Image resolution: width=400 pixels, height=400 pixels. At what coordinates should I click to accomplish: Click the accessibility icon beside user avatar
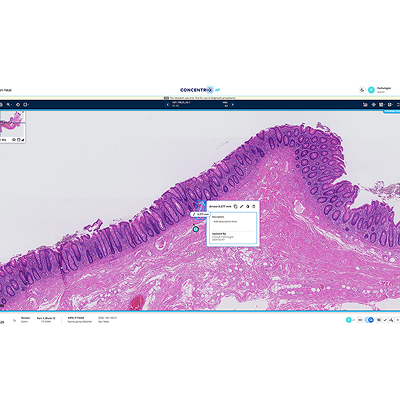coord(362,90)
